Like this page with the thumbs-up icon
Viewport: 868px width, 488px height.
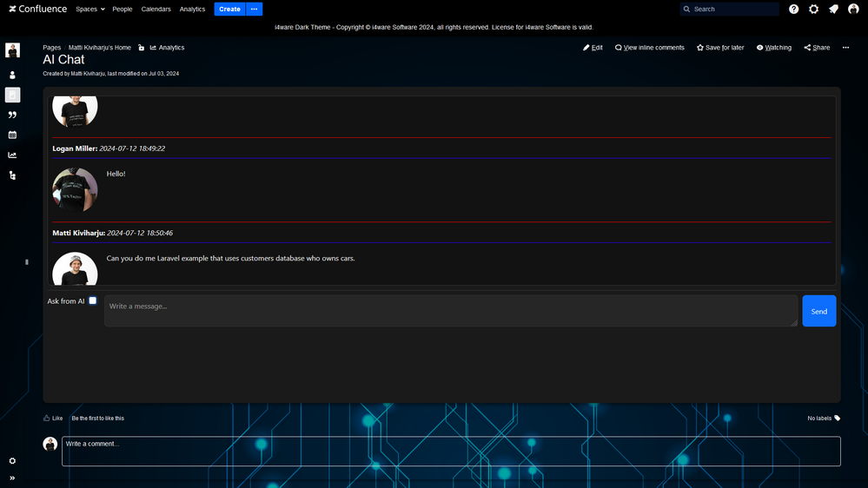click(x=47, y=419)
